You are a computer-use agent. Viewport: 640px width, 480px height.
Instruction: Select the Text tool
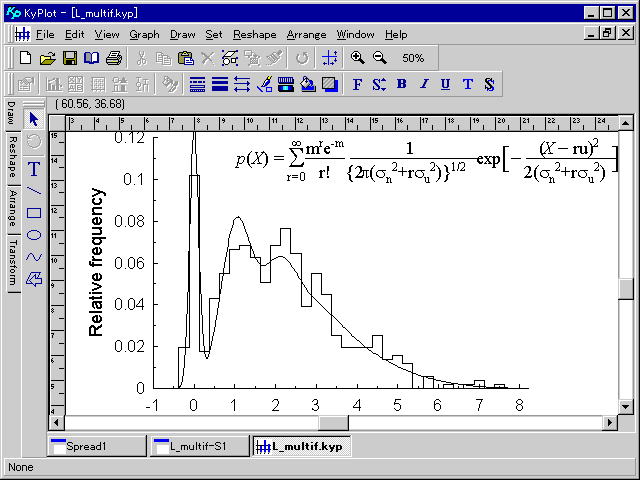click(x=33, y=168)
